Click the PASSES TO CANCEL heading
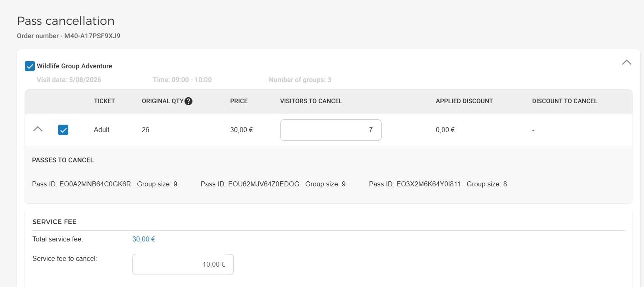The height and width of the screenshot is (287, 644). (63, 160)
